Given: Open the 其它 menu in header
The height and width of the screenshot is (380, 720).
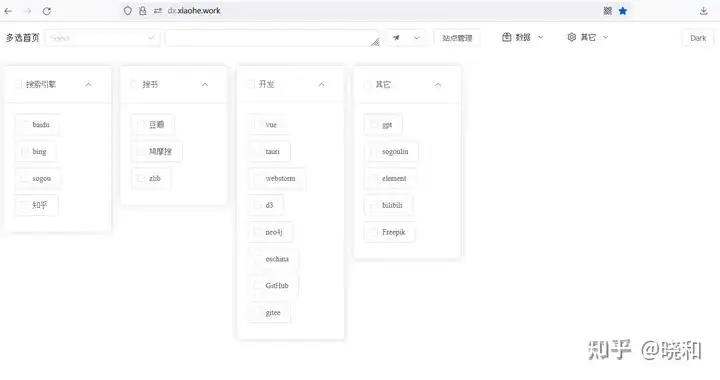Looking at the screenshot, I should [x=588, y=37].
